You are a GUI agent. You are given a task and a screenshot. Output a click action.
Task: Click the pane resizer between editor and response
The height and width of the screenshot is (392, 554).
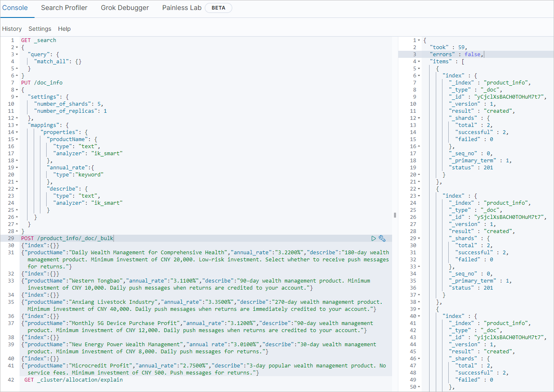[395, 215]
